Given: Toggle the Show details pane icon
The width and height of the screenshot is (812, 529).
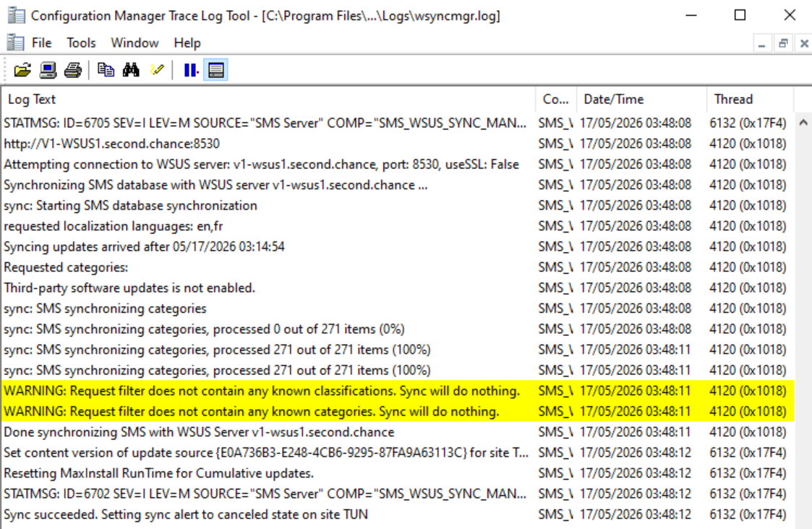Looking at the screenshot, I should (216, 70).
